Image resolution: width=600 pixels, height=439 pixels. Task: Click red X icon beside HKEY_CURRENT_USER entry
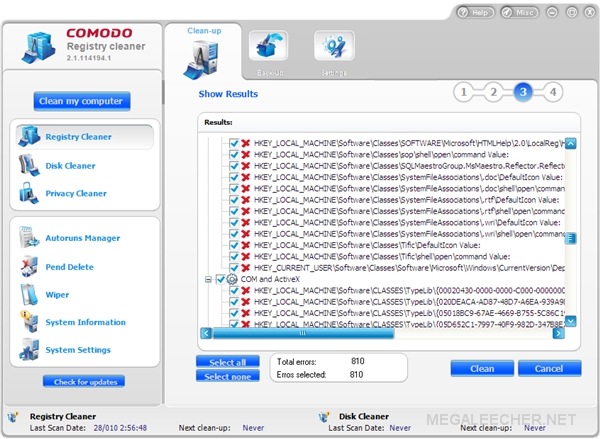[x=246, y=268]
